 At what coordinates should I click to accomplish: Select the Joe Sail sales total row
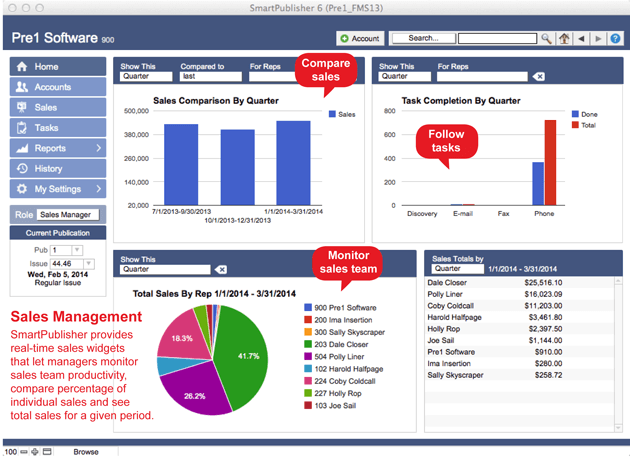[x=519, y=341]
